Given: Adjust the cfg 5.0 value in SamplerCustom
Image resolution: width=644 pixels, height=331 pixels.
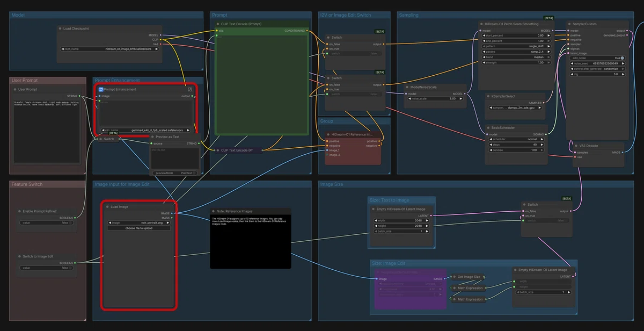Looking at the screenshot, I should 597,74.
